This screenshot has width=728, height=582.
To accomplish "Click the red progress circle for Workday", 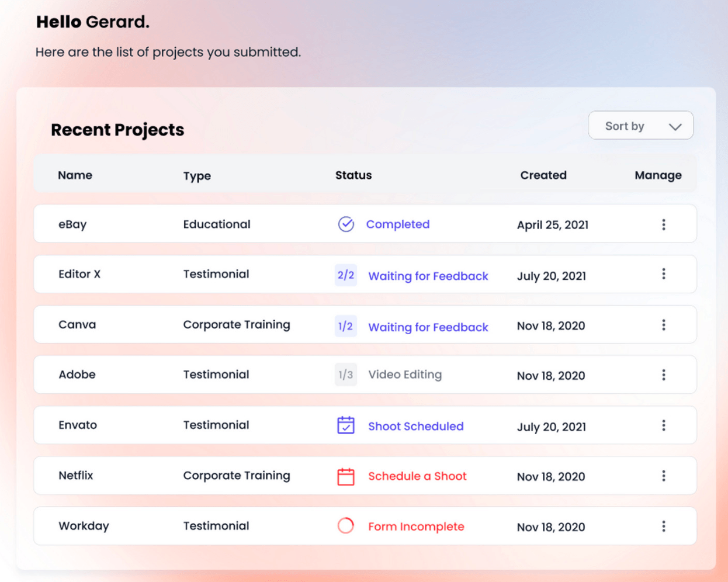I will 346,526.
